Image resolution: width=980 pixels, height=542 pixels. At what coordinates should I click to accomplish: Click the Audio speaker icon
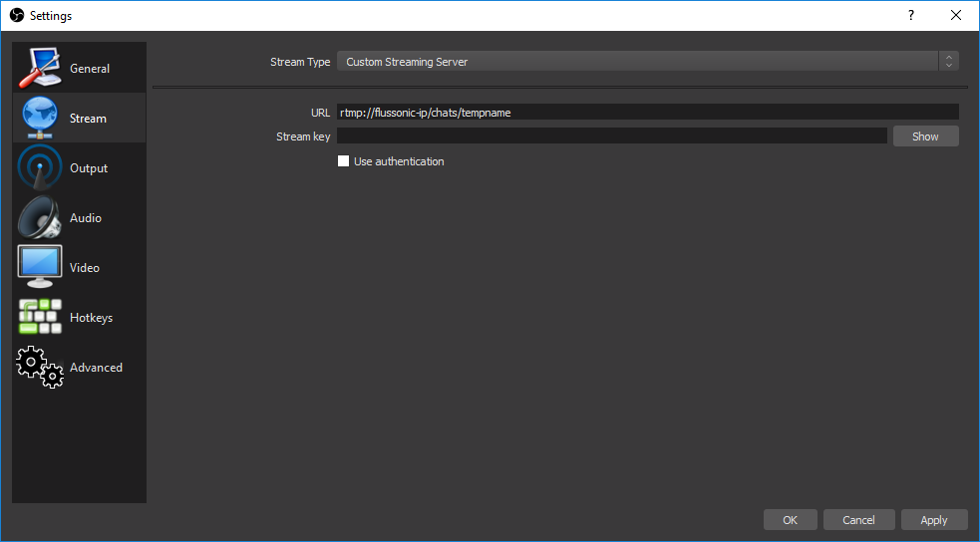40,218
